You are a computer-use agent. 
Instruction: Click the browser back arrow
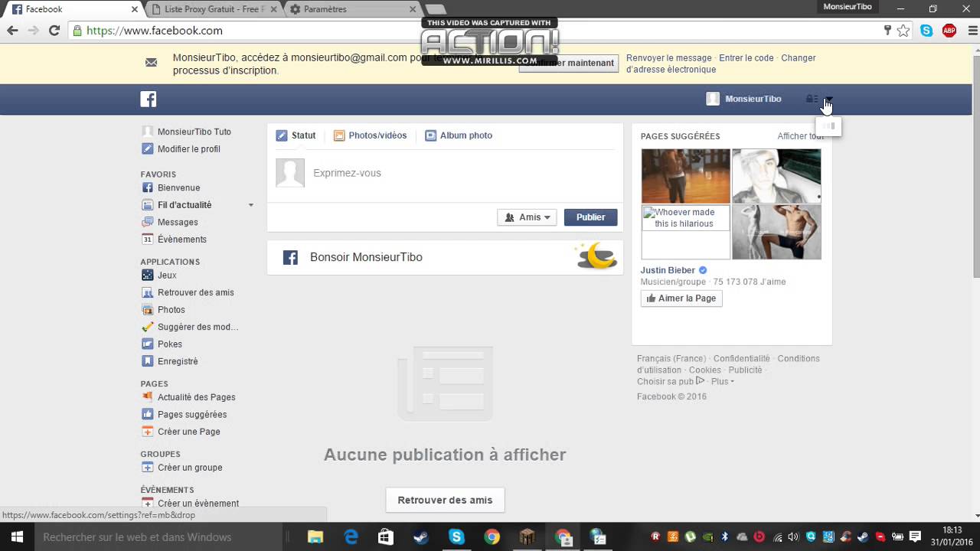[x=11, y=31]
